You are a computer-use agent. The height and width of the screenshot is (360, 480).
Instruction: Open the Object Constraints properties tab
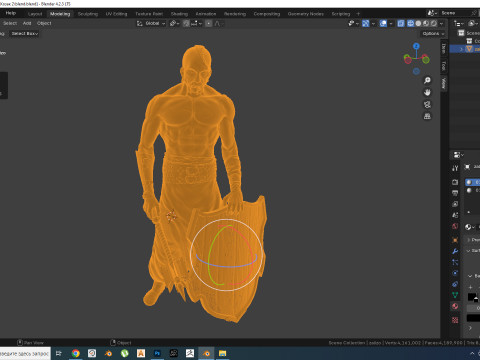point(455,284)
